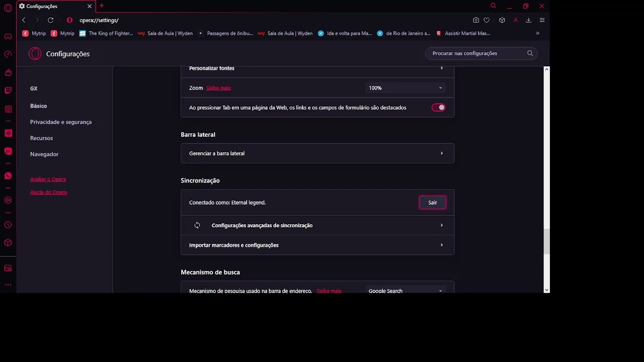Screen dimensions: 644x362
Task: Open Extensions cube icon in sidebar
Action: pyautogui.click(x=8, y=242)
